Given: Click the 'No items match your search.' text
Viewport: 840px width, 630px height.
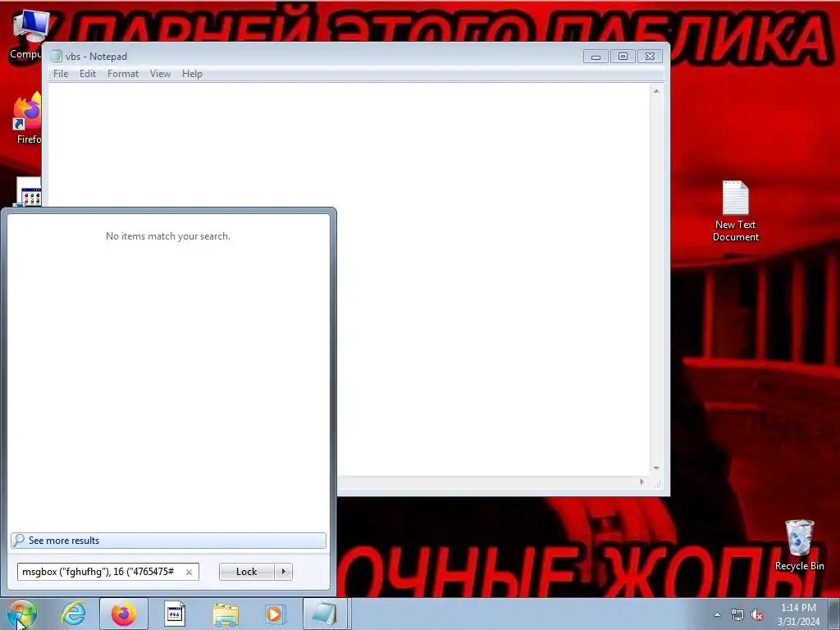Looking at the screenshot, I should pyautogui.click(x=167, y=236).
